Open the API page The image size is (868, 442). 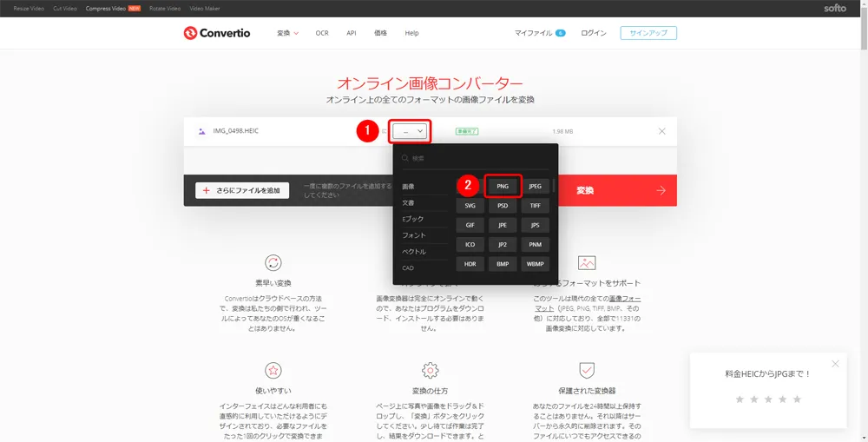[351, 33]
